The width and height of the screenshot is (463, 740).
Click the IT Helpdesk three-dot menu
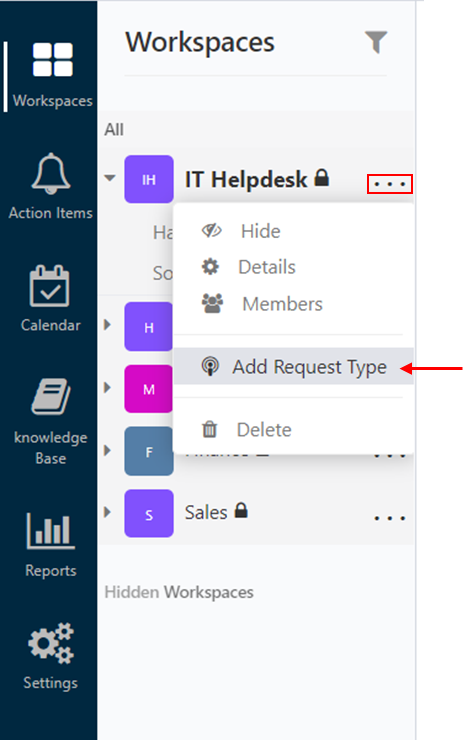(389, 184)
